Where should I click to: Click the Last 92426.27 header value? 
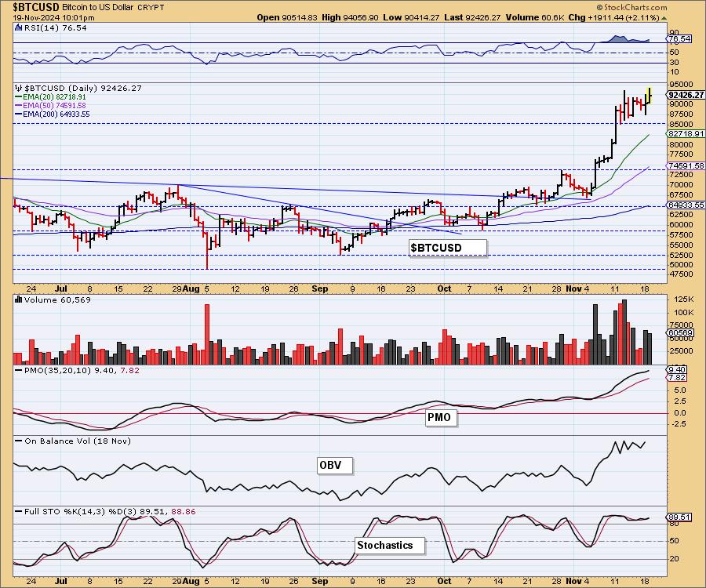[472, 17]
